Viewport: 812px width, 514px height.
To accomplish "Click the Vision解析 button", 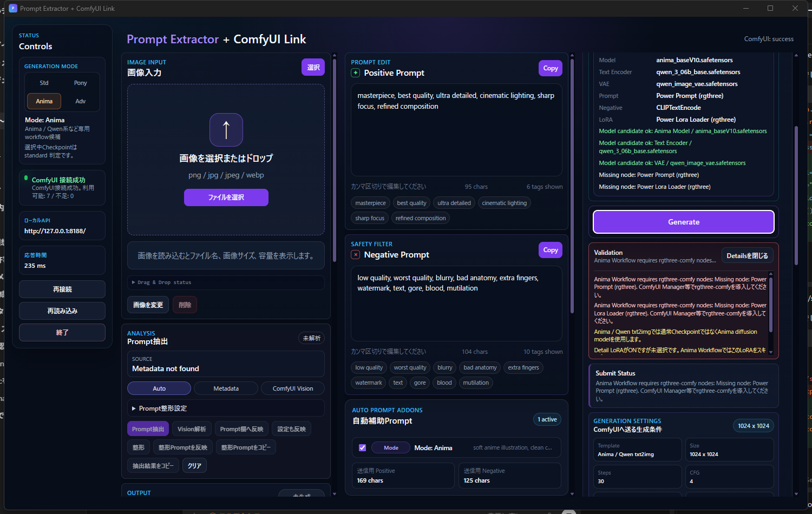I will click(x=192, y=429).
